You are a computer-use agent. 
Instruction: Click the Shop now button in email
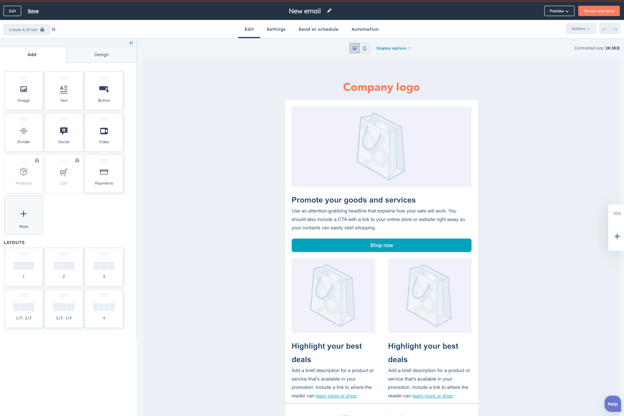pyautogui.click(x=381, y=245)
